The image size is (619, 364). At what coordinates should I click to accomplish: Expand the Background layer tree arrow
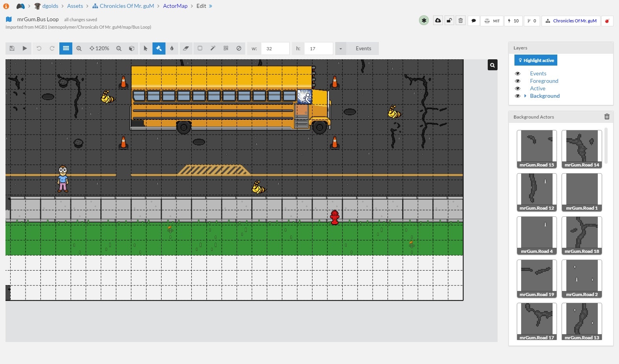coord(525,96)
